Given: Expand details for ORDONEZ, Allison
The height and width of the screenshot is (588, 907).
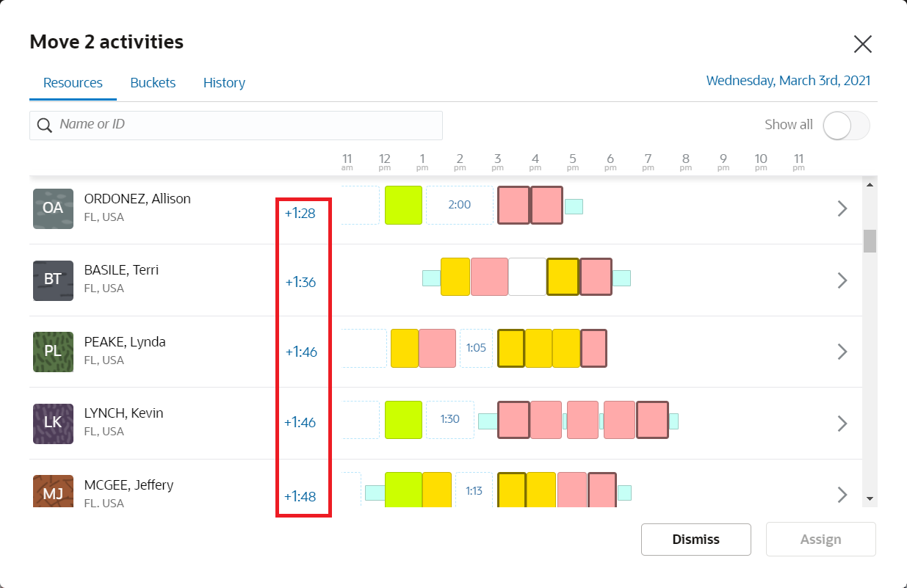Looking at the screenshot, I should coord(842,208).
